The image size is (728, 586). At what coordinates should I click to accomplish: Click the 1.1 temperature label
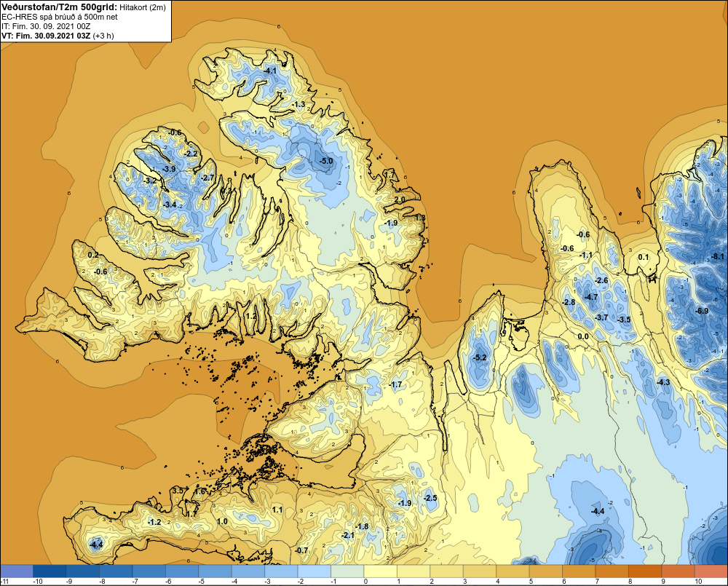(277, 510)
